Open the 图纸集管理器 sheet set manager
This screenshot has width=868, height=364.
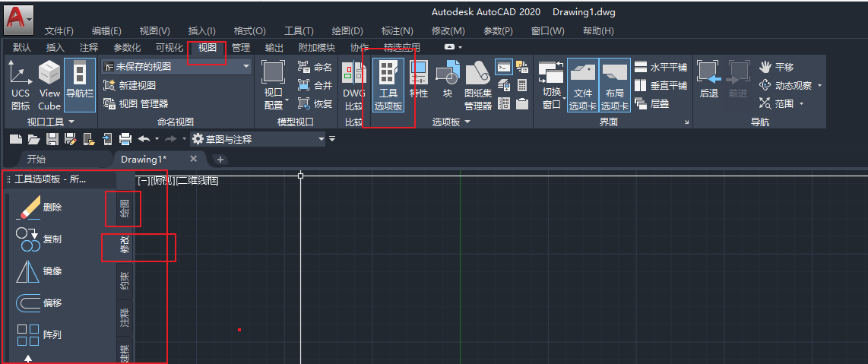[x=478, y=86]
